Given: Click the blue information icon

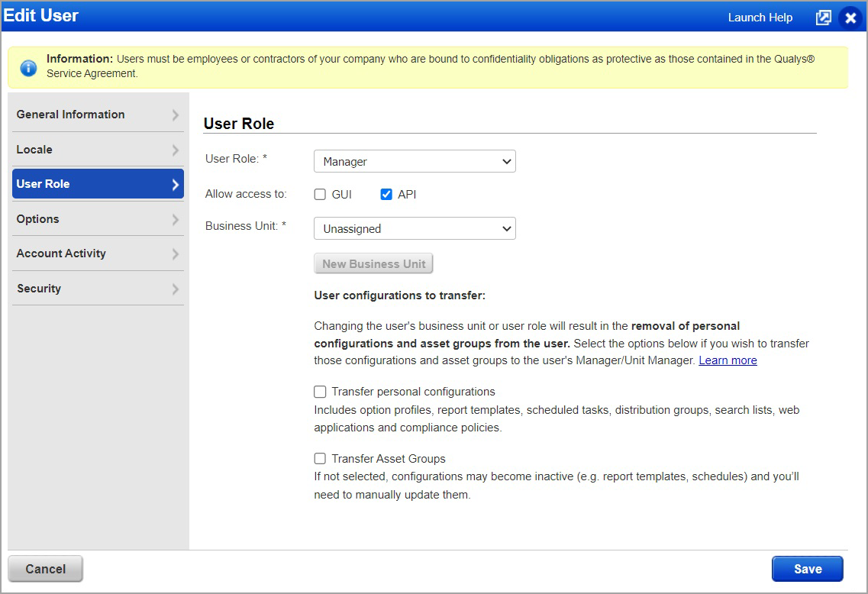Looking at the screenshot, I should point(28,68).
